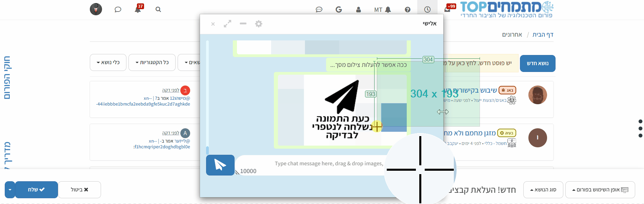644x204 pixels.
Task: Go to דף הבית breadcrumb
Action: click(543, 35)
